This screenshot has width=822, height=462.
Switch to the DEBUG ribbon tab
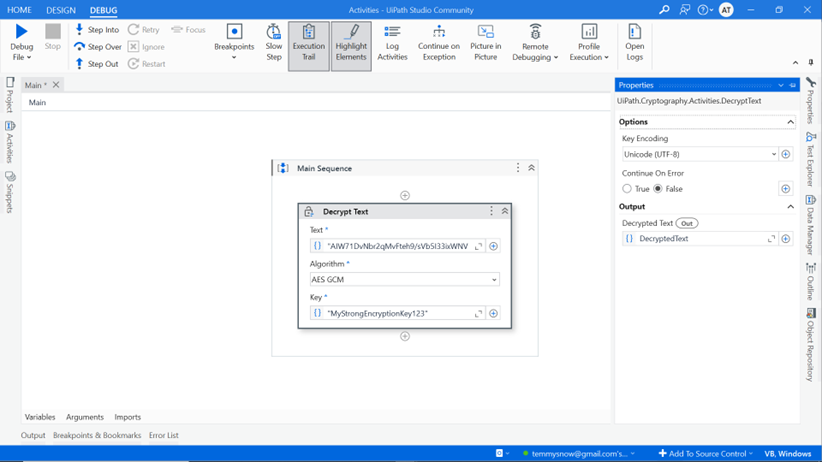pyautogui.click(x=103, y=10)
